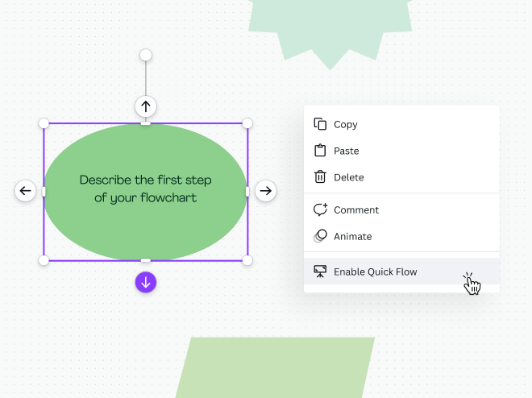The image size is (532, 398).
Task: Choose Animate in the context menu
Action: [401, 236]
